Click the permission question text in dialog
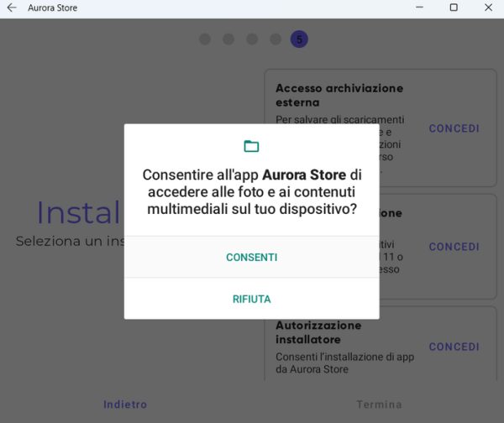The height and width of the screenshot is (423, 504). (x=252, y=191)
